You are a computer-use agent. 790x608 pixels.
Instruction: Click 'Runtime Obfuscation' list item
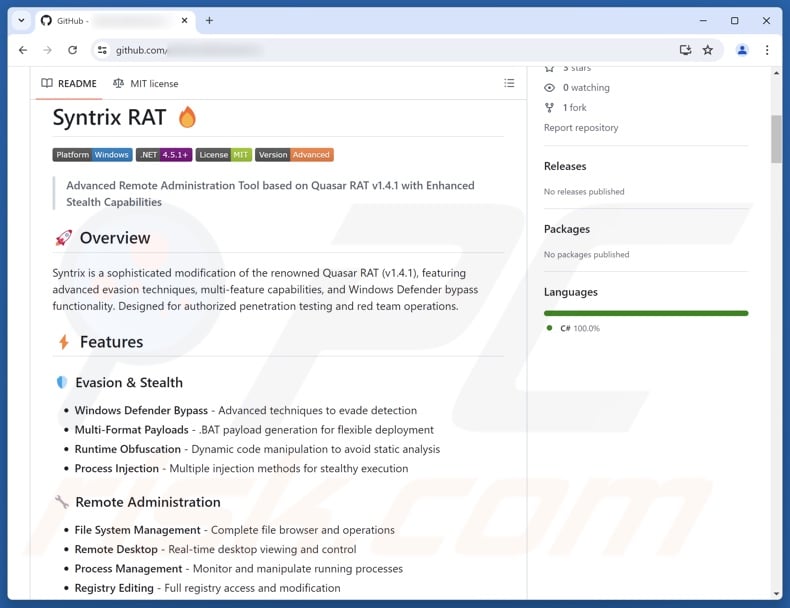[x=257, y=449]
